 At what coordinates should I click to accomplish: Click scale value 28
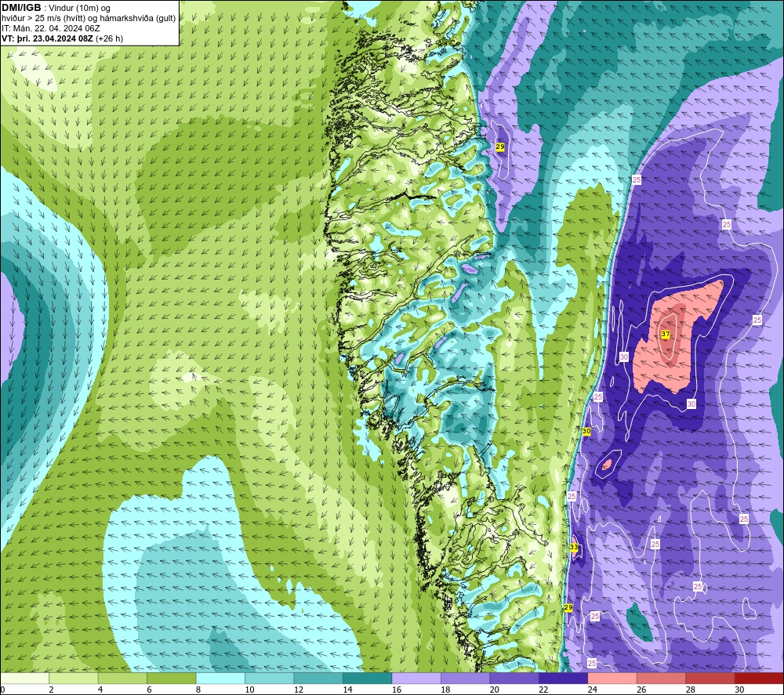[691, 690]
